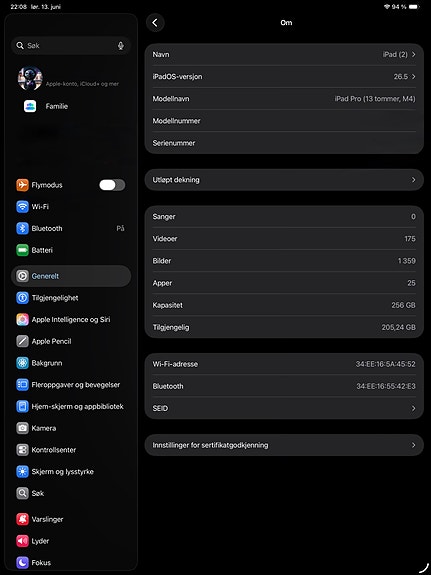Screen dimensions: 431x575
Task: Expand the iPadOS-versjon row chevron
Action: click(x=413, y=77)
